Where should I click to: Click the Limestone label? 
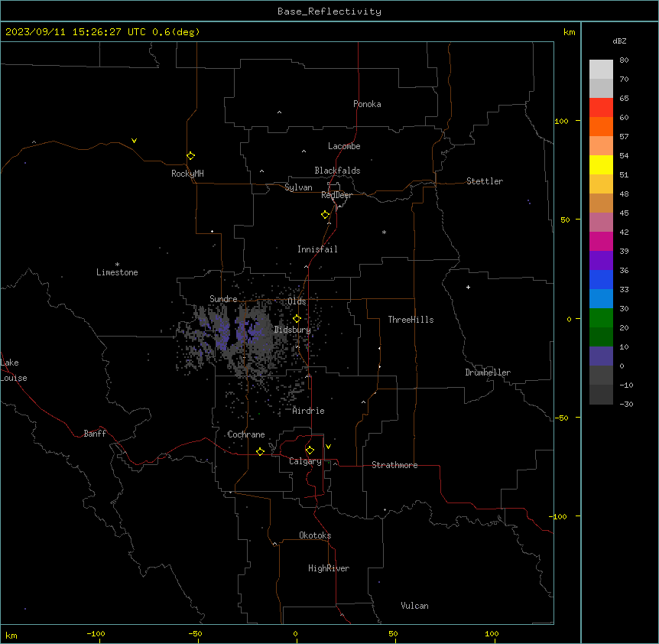(x=117, y=272)
